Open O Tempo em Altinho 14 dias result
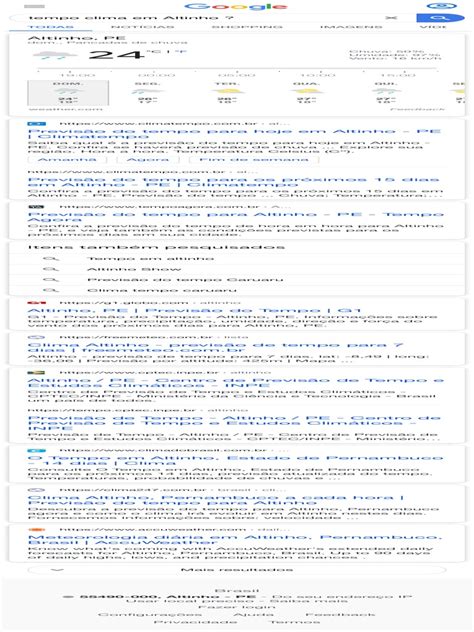The width and height of the screenshot is (474, 632). coord(235,460)
